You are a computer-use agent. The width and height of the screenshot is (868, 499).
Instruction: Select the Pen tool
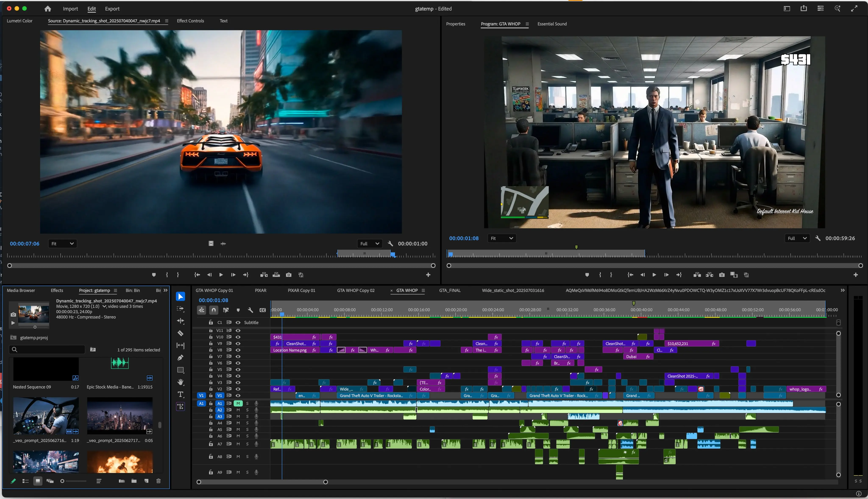pos(180,357)
